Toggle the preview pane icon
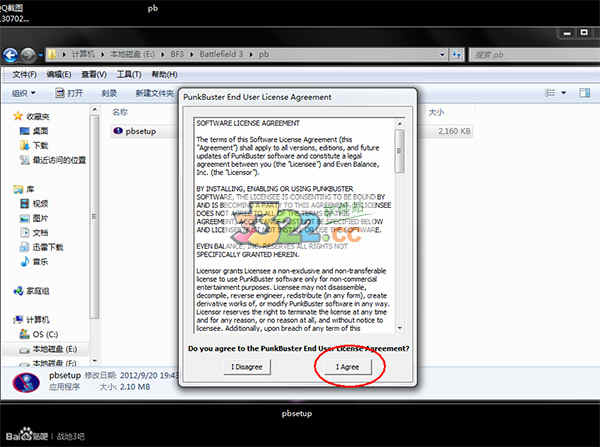This screenshot has width=600, height=447. [584, 93]
